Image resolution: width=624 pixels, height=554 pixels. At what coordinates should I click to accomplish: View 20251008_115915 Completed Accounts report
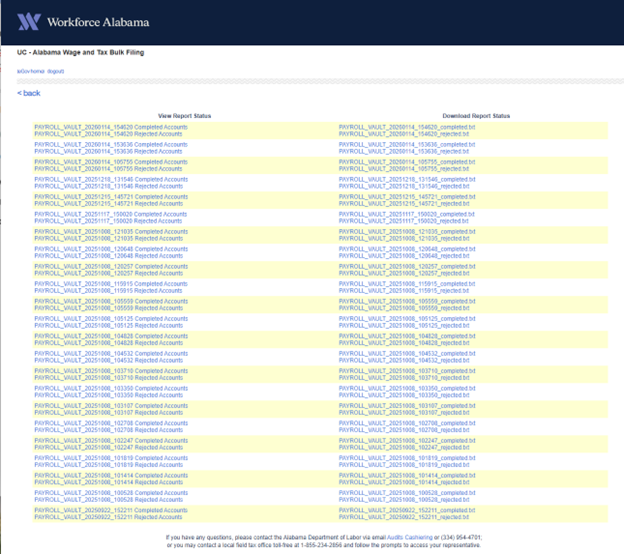point(111,284)
